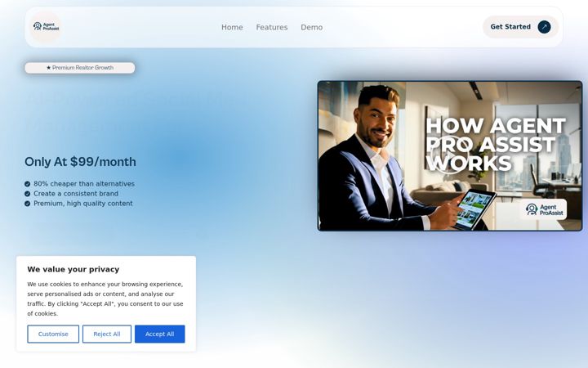Click 'We value your privacy' banner heading

[x=73, y=269]
